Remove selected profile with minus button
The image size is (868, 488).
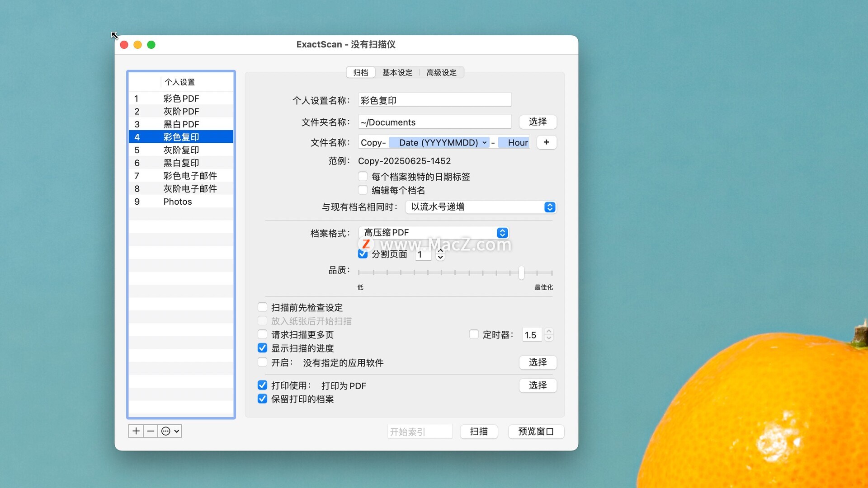[x=151, y=431]
